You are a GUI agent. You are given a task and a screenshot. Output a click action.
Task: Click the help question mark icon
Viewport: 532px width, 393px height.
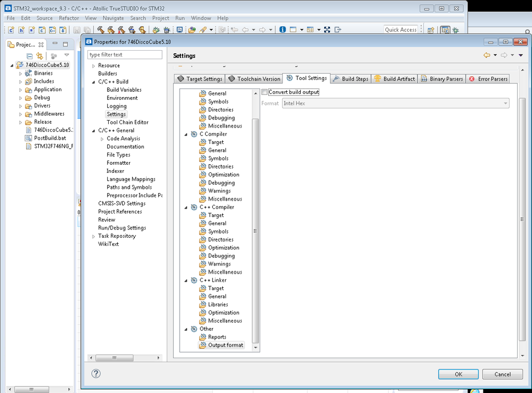96,374
